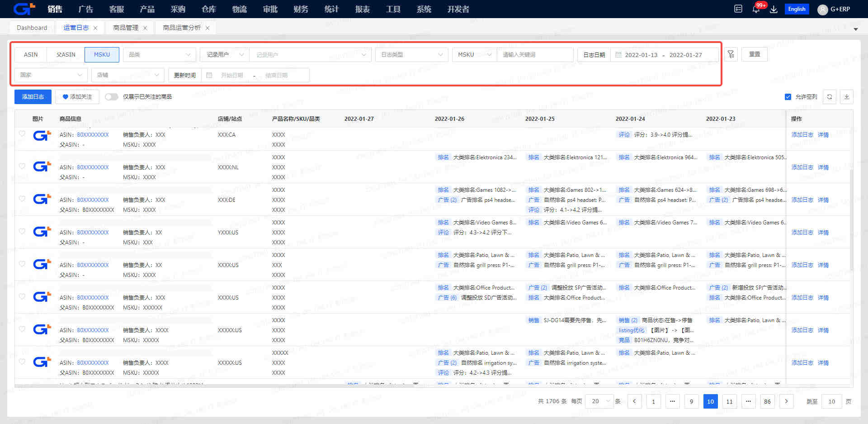Open the 开发者 menu
This screenshot has height=424, width=868.
tap(458, 9)
